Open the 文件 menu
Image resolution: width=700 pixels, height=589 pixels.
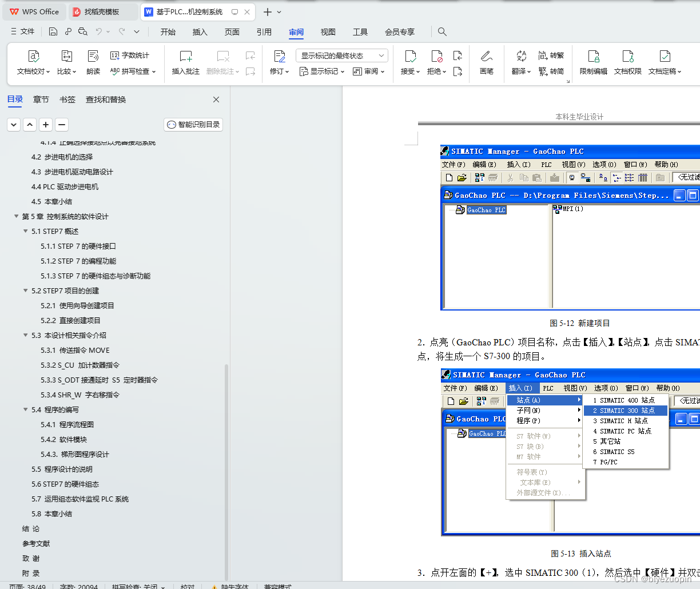[x=23, y=32]
